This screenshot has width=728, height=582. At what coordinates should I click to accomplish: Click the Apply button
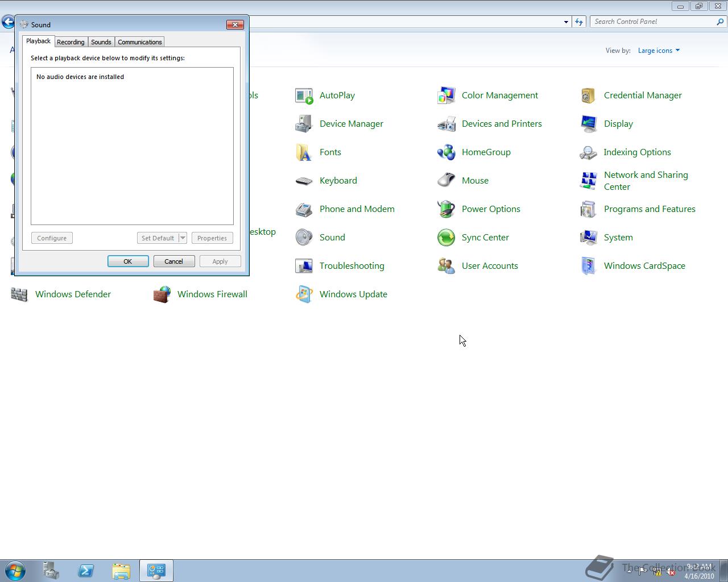coord(220,261)
